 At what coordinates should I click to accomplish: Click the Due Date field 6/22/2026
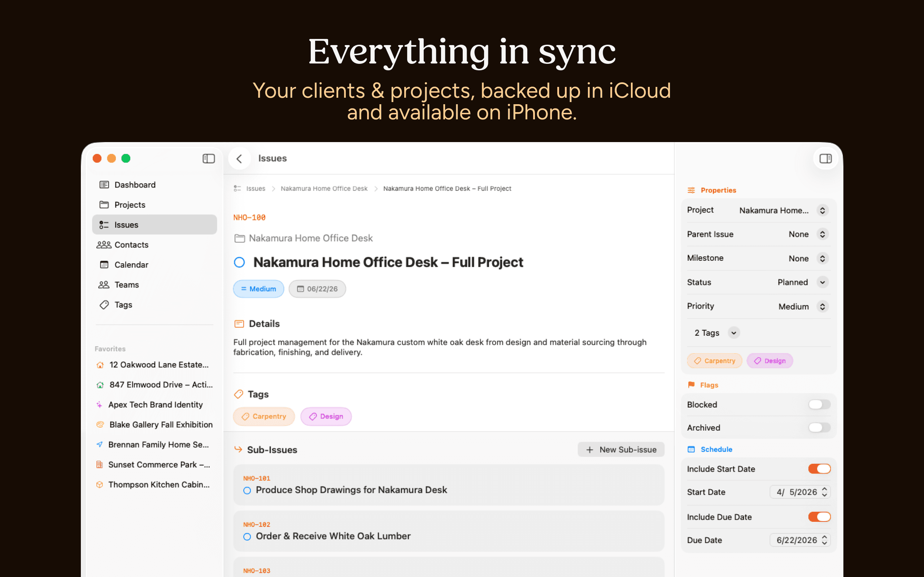click(797, 540)
